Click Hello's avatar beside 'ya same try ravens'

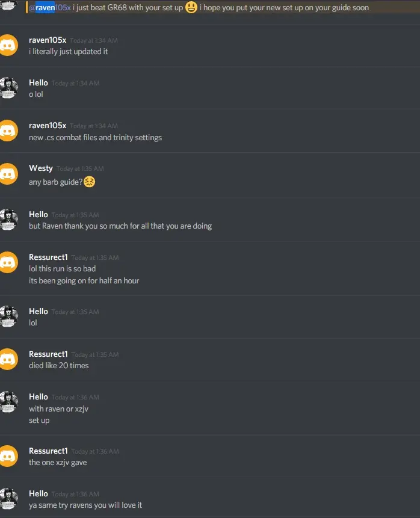[8, 499]
